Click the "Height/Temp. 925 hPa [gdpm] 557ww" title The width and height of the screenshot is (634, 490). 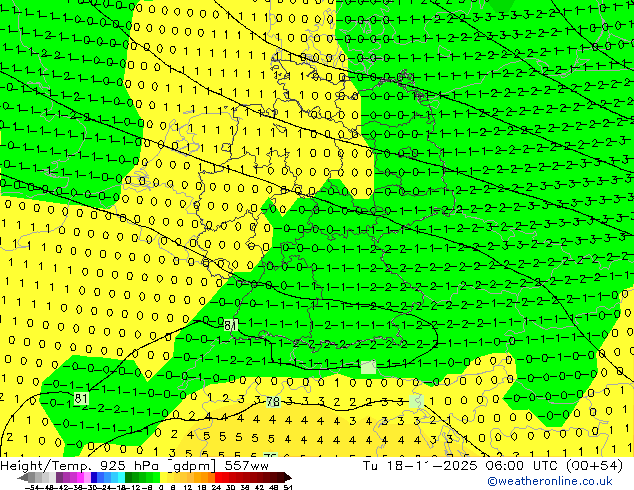[x=134, y=466]
